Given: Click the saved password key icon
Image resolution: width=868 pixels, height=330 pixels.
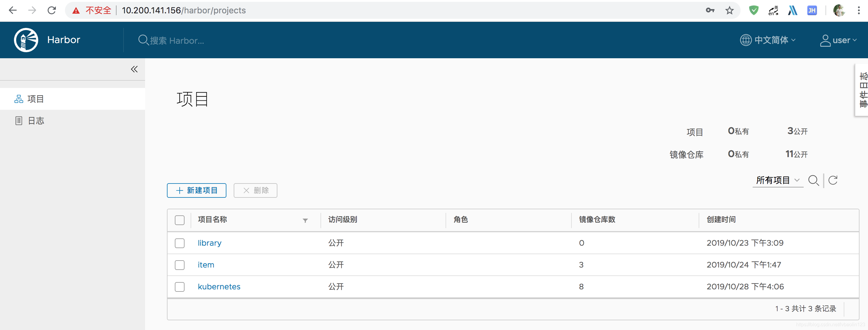Looking at the screenshot, I should click(x=710, y=10).
